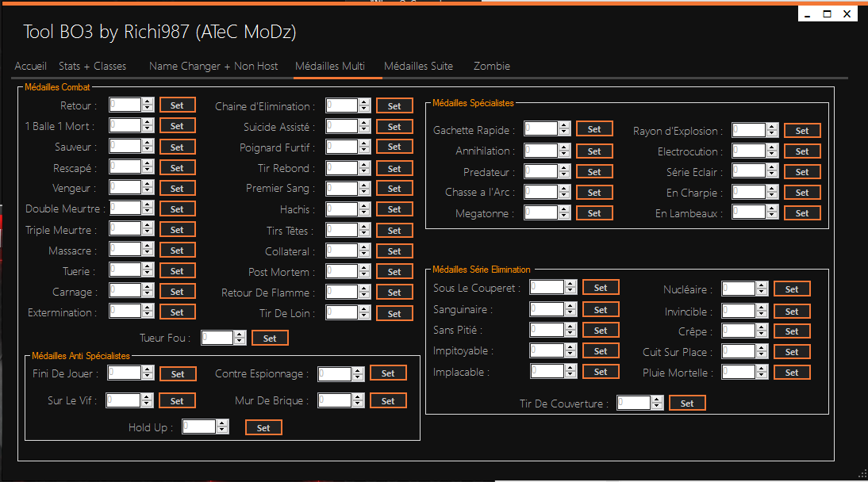Open the Zombie tab
This screenshot has height=482, width=868.
tap(492, 66)
